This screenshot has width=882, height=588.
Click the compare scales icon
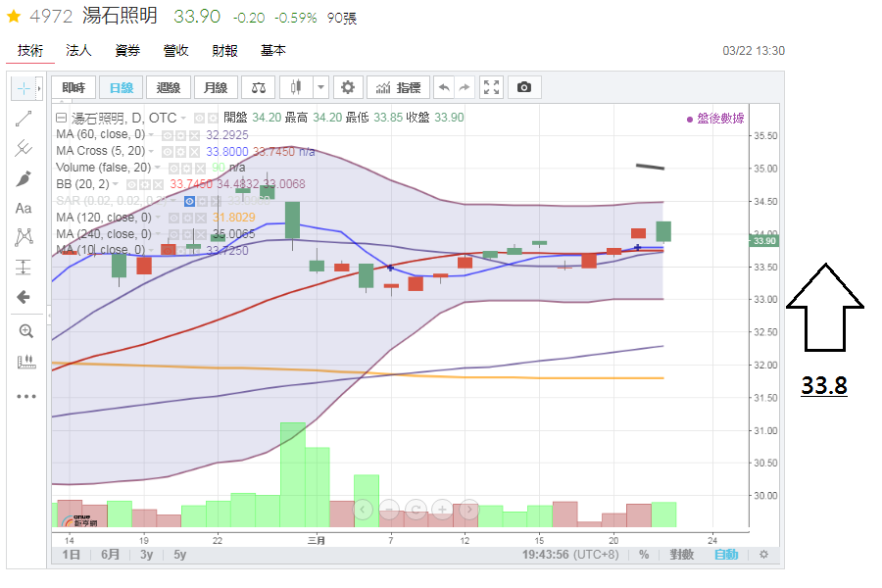click(258, 88)
